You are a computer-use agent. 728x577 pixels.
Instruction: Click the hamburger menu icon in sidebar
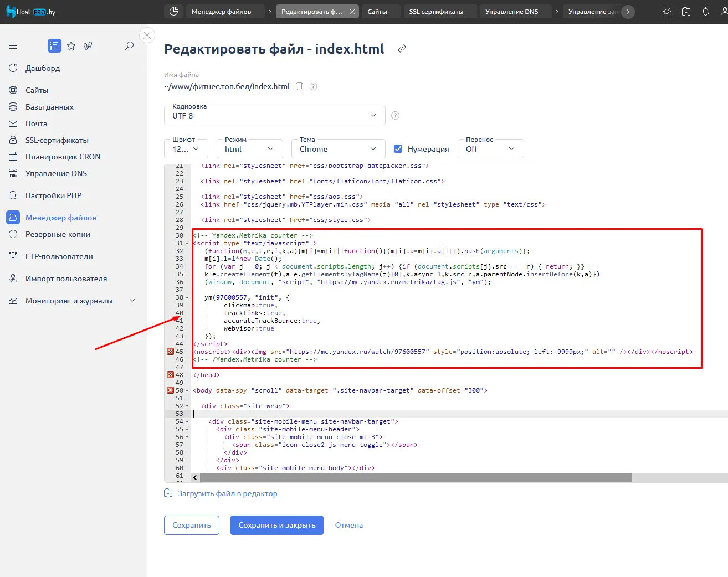coord(13,46)
